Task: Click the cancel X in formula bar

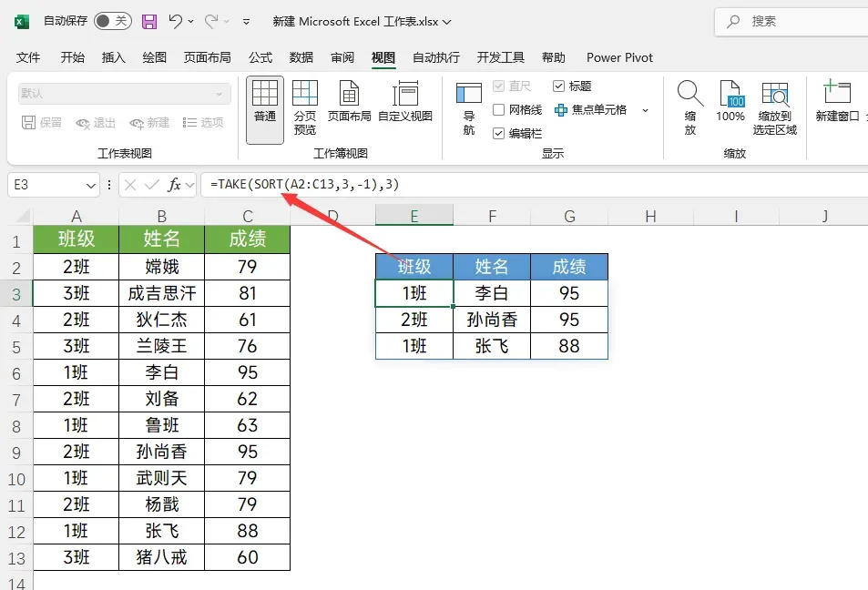Action: pos(130,185)
